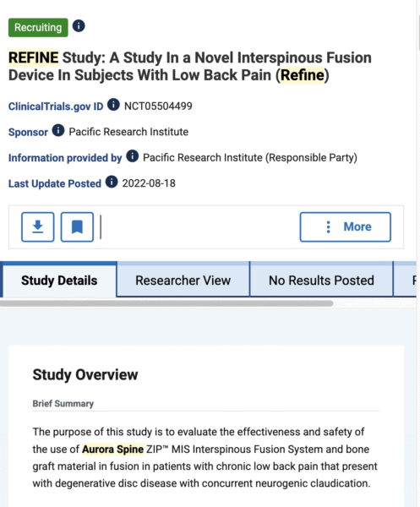Viewport: 420px width, 507px height.
Task: Click info icon next to Last Update Posted
Action: click(x=112, y=182)
